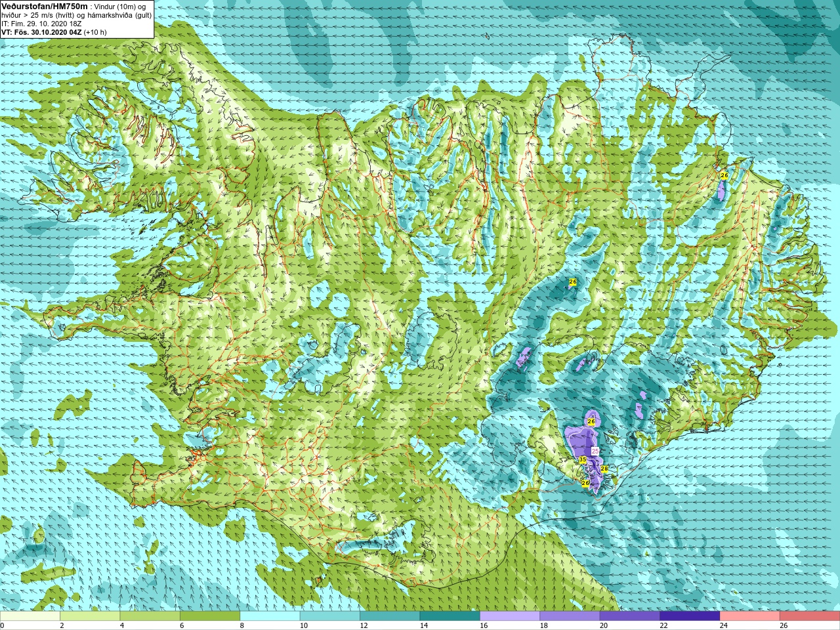Click the legend scale number "24"
The height and width of the screenshot is (630, 840).
723,625
